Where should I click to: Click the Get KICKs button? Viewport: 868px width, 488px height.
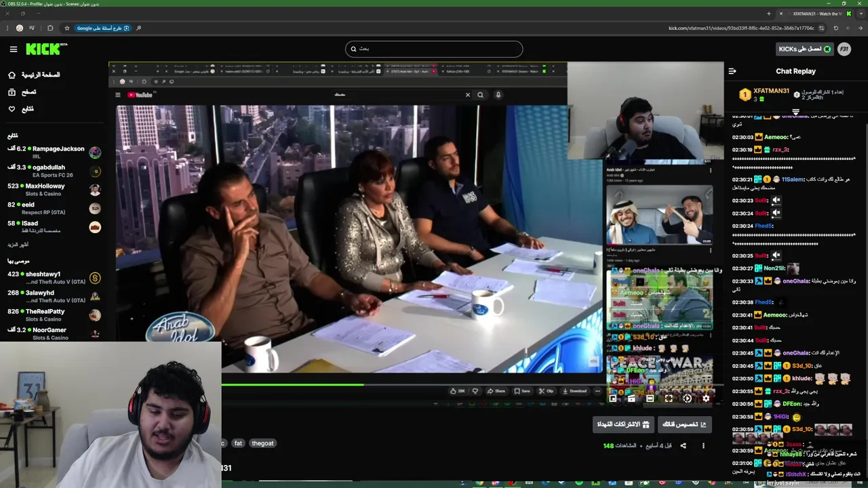(x=805, y=49)
